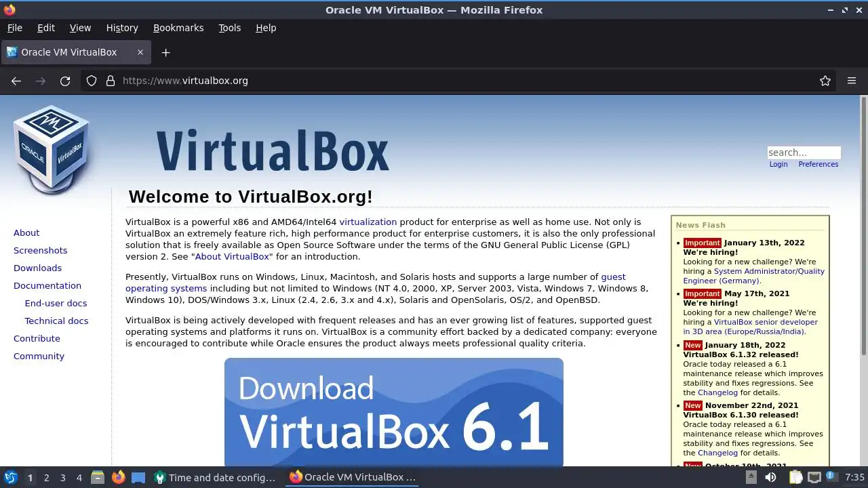This screenshot has width=868, height=488.
Task: Click the site search field
Action: point(804,152)
